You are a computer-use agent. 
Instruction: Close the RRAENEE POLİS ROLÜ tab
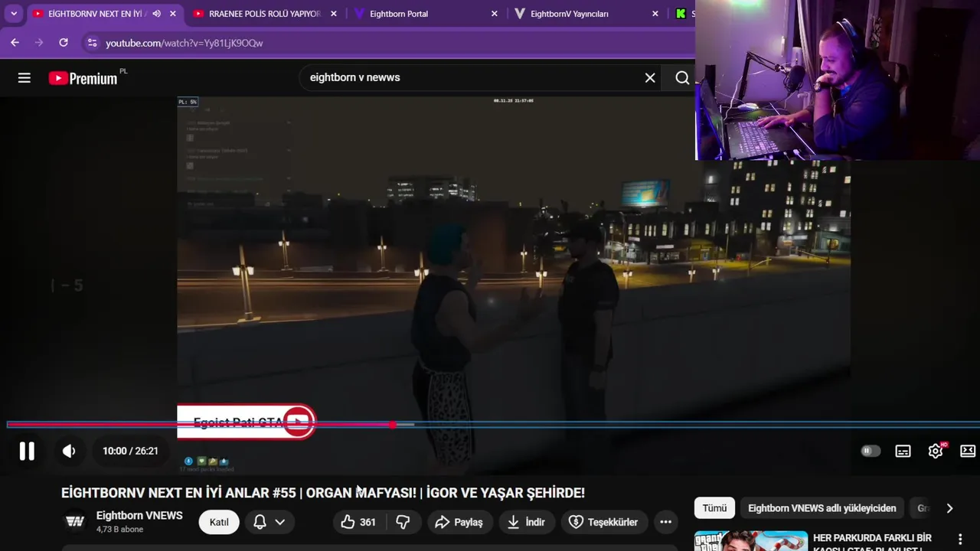click(x=333, y=14)
